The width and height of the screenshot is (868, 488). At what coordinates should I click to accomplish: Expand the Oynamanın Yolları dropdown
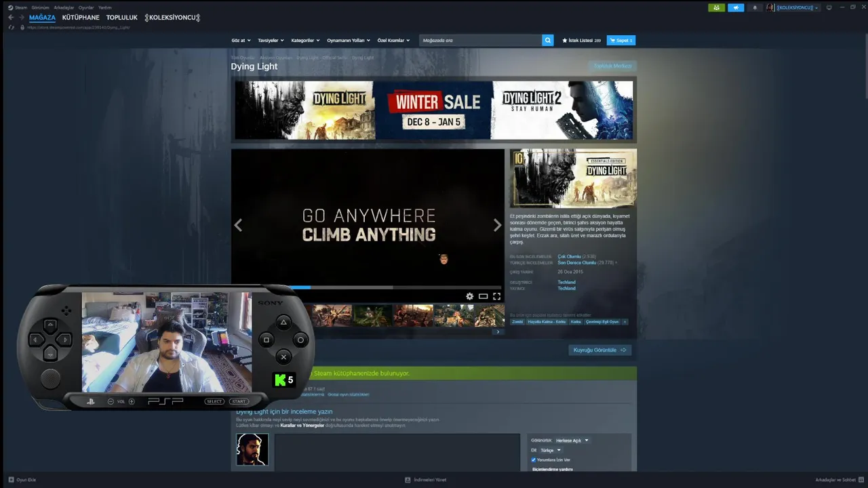click(349, 41)
